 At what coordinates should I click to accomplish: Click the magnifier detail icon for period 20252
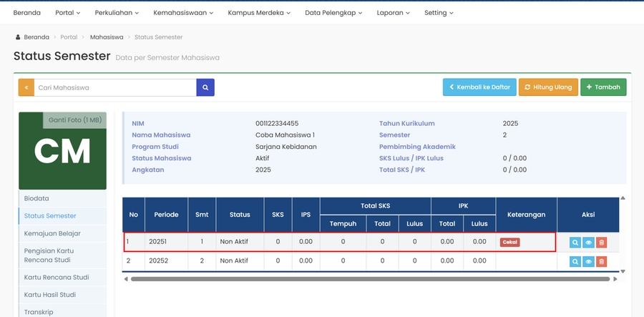575,261
